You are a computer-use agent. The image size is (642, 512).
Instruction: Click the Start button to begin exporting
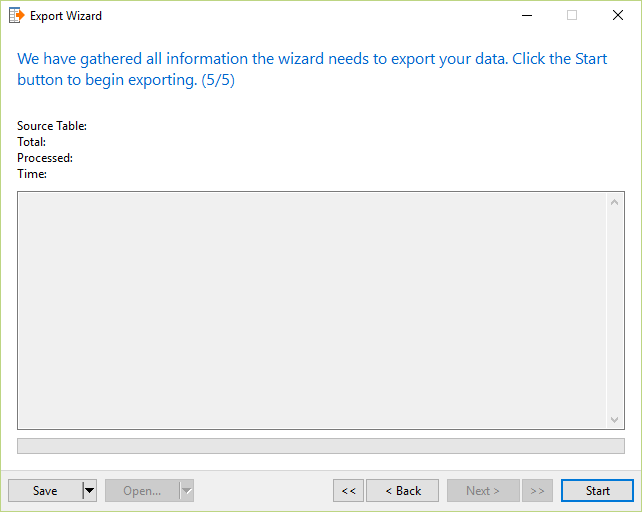point(597,490)
